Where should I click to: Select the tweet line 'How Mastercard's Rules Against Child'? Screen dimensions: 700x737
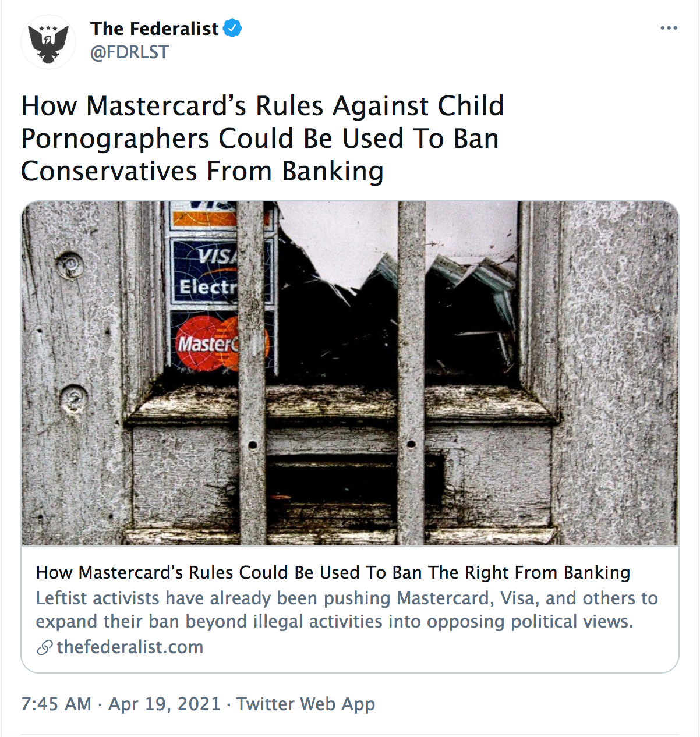[x=262, y=106]
